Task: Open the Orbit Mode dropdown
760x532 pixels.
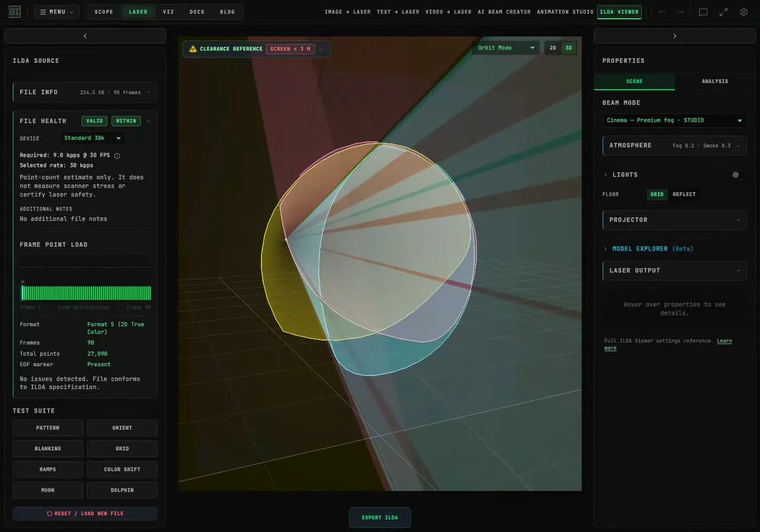Action: point(506,47)
